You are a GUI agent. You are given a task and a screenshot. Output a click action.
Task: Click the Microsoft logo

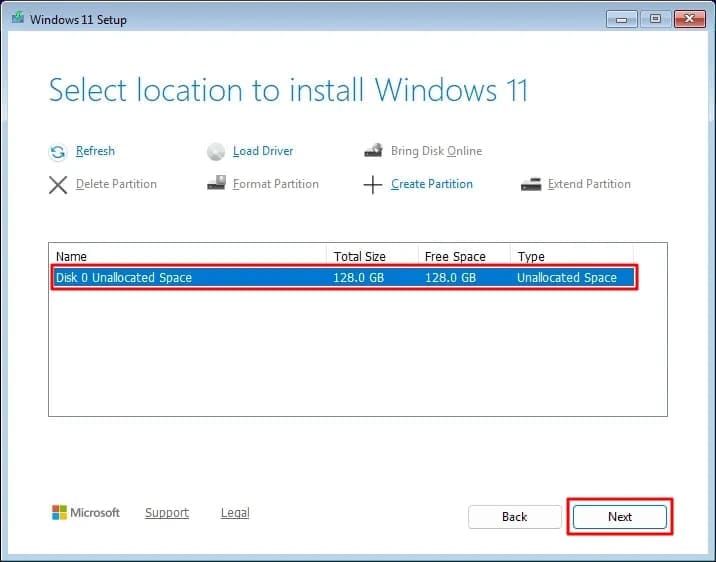point(86,513)
